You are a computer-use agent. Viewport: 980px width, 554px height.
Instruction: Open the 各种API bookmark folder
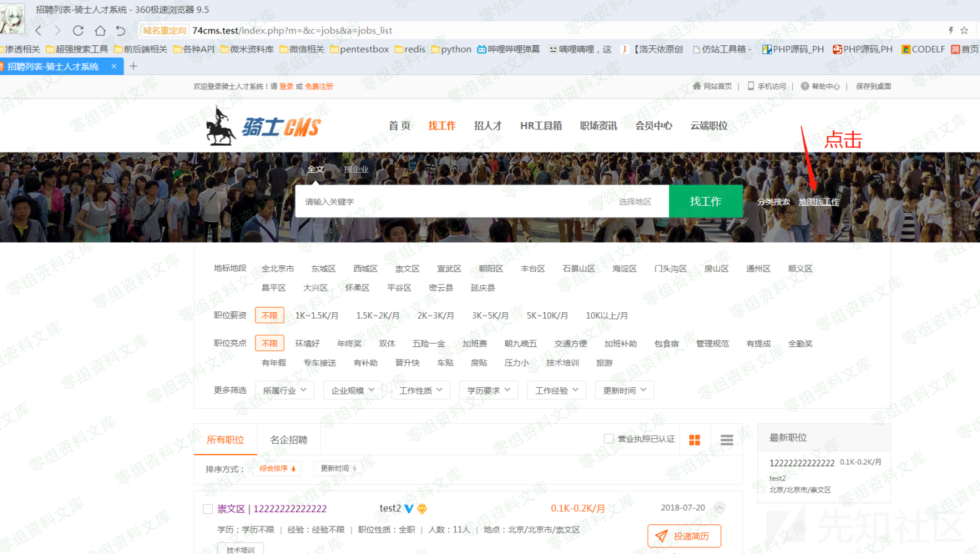194,49
